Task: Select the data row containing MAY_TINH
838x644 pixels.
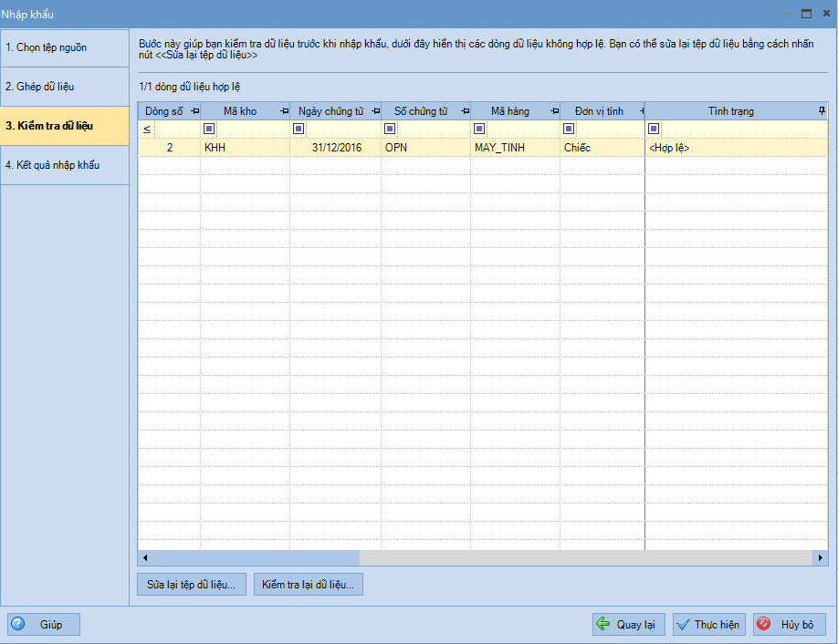Action: tap(499, 148)
